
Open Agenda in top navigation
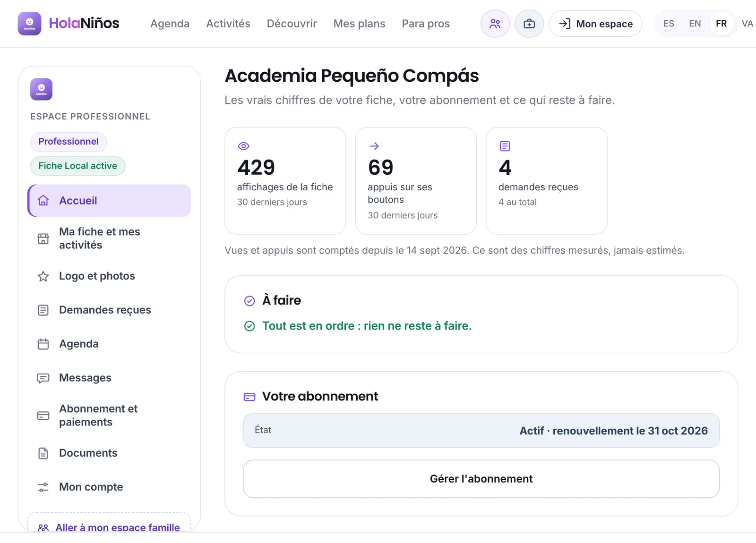tap(170, 24)
